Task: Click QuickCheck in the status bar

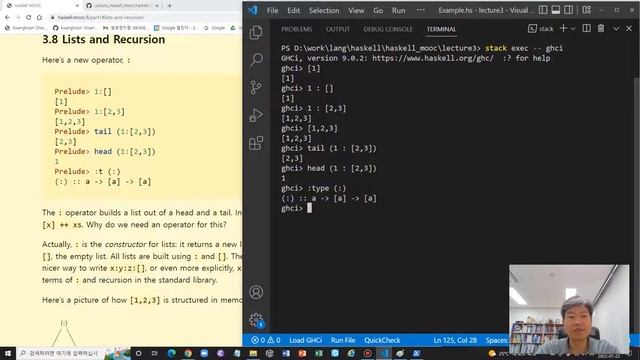Action: click(382, 340)
